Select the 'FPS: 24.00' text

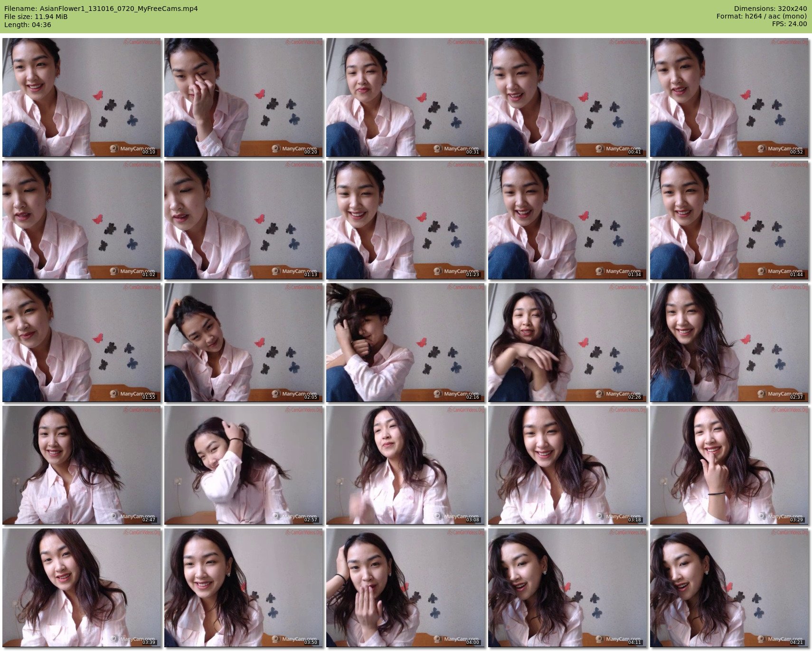(x=789, y=24)
